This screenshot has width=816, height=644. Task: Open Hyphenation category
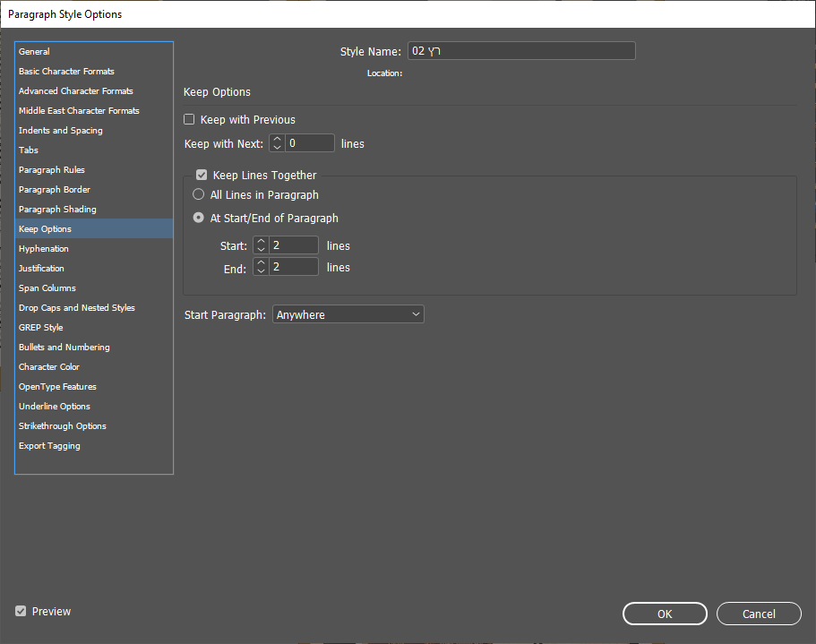tap(94, 249)
